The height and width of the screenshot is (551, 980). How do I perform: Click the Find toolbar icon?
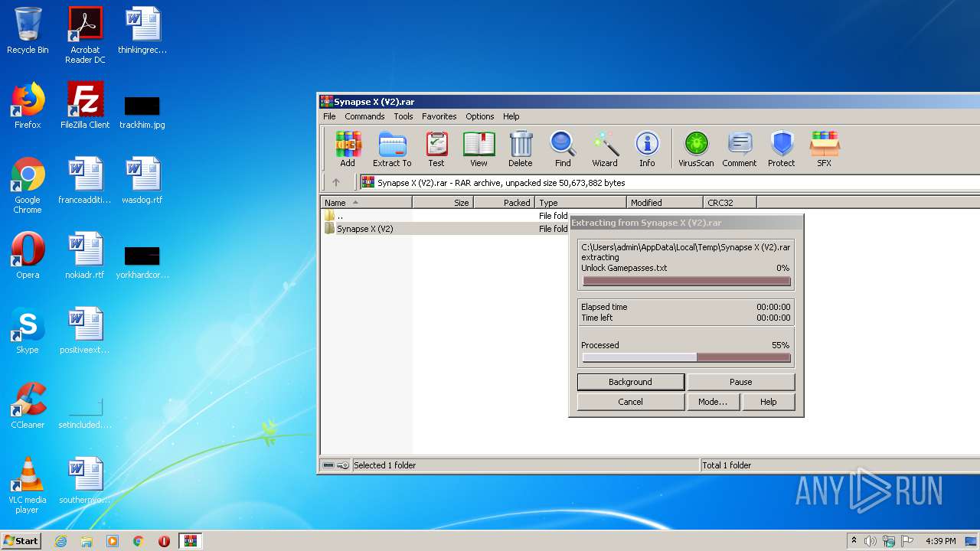pos(563,148)
